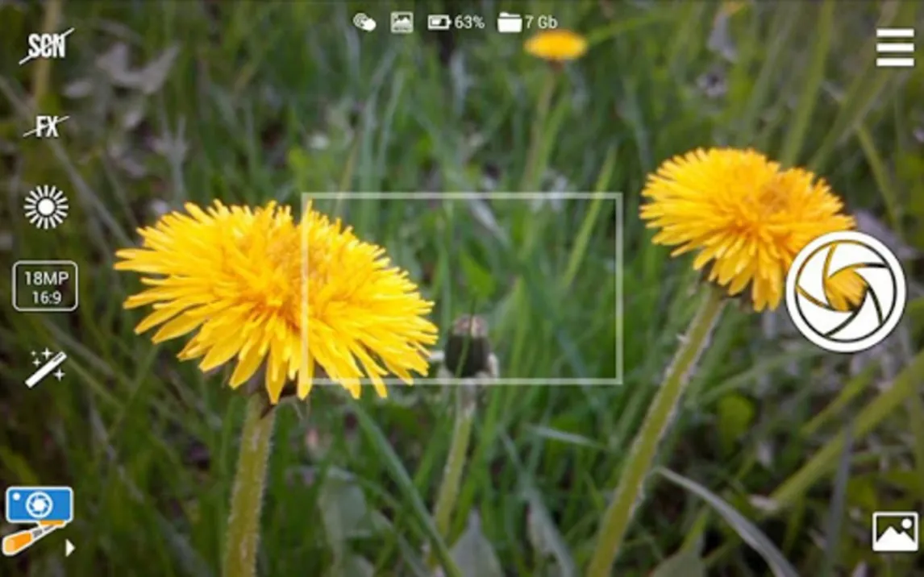Focus on the small blurred dandelion at the top

[x=556, y=45]
